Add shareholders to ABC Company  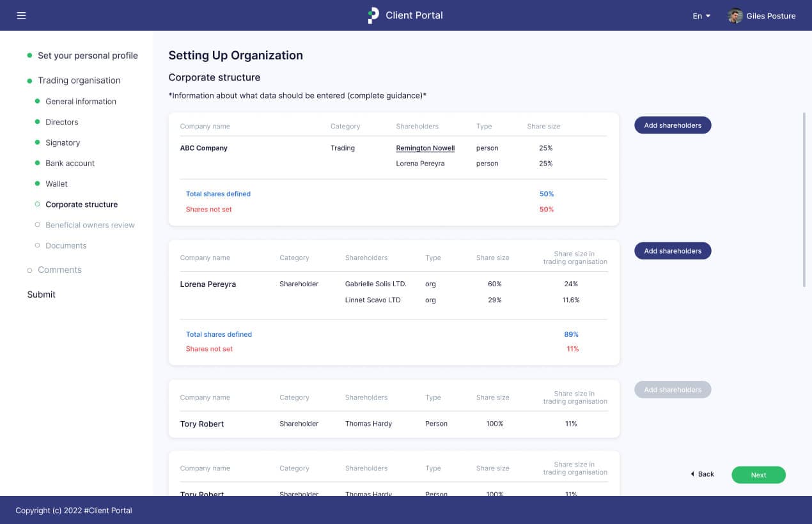pos(672,125)
